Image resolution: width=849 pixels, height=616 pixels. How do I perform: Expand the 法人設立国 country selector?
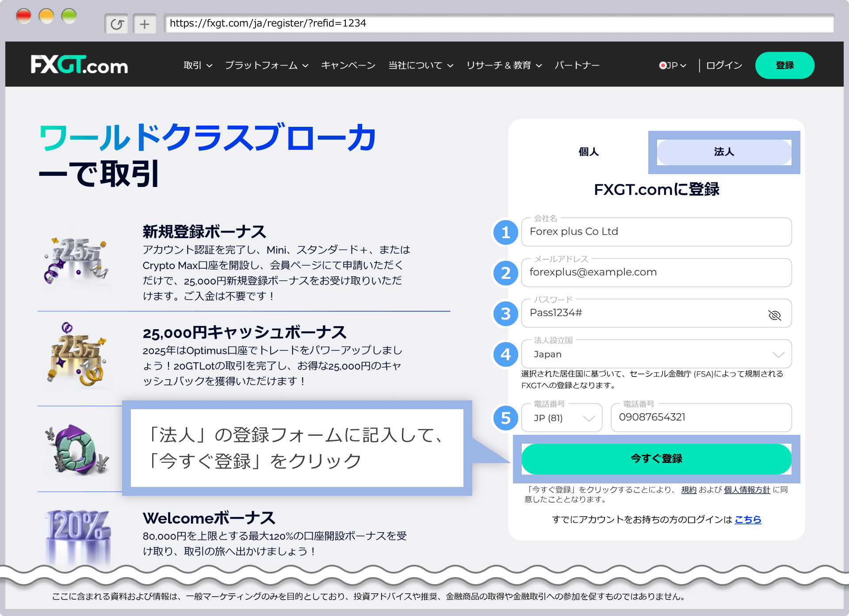pos(778,354)
